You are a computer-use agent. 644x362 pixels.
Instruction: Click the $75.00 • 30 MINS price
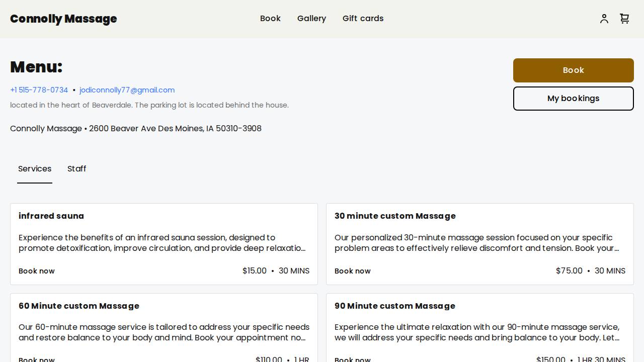click(591, 271)
